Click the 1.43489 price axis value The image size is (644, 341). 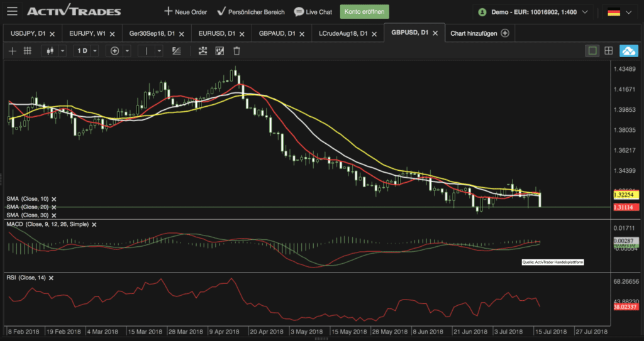pos(625,69)
